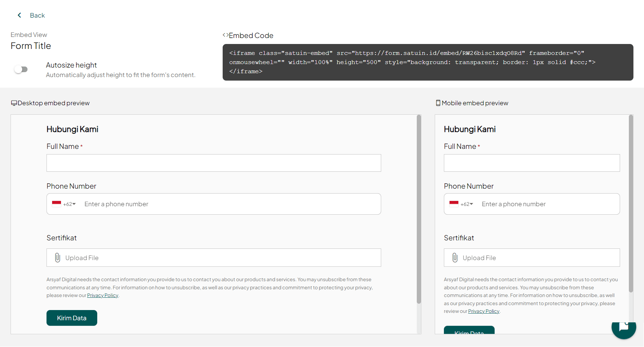Open Privacy Policy link in mobile preview
Image resolution: width=644 pixels, height=347 pixels.
484,311
